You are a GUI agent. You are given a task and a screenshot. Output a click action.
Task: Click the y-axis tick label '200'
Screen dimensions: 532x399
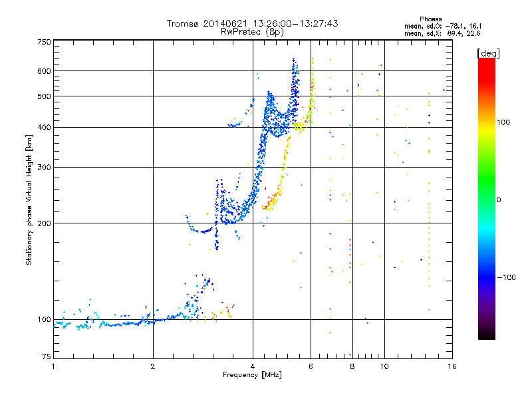[44, 223]
